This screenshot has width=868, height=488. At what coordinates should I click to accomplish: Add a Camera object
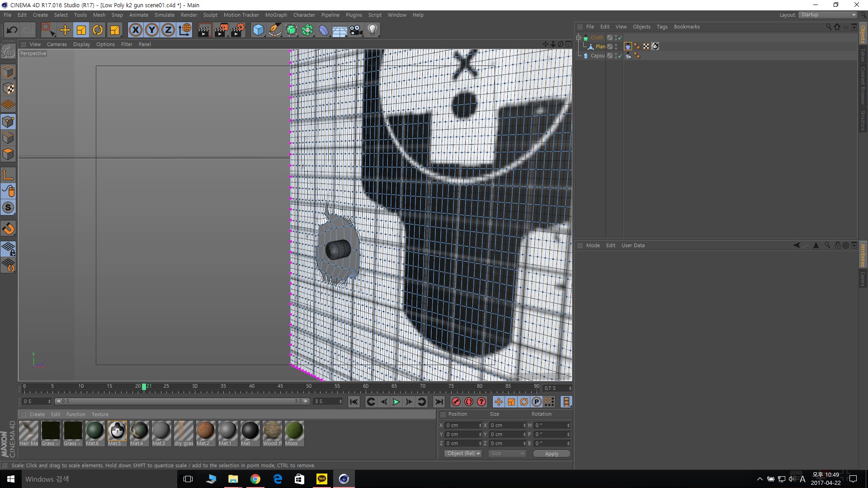(x=356, y=30)
